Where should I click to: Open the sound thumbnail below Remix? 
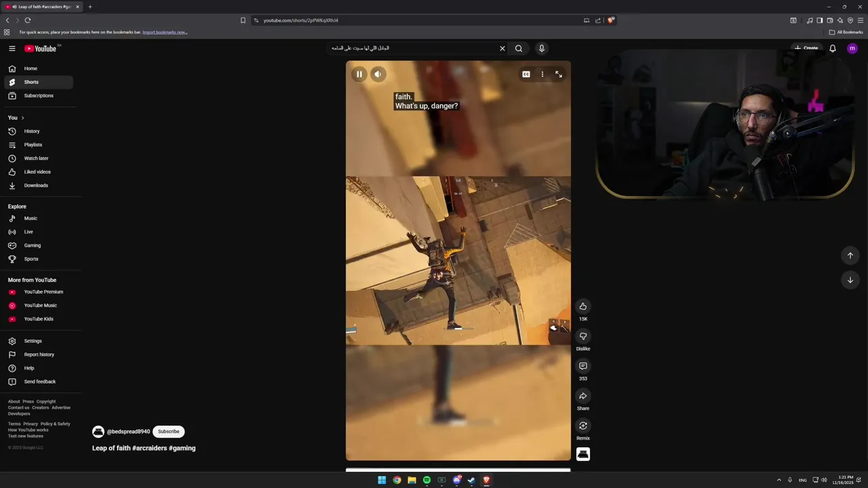point(583,454)
